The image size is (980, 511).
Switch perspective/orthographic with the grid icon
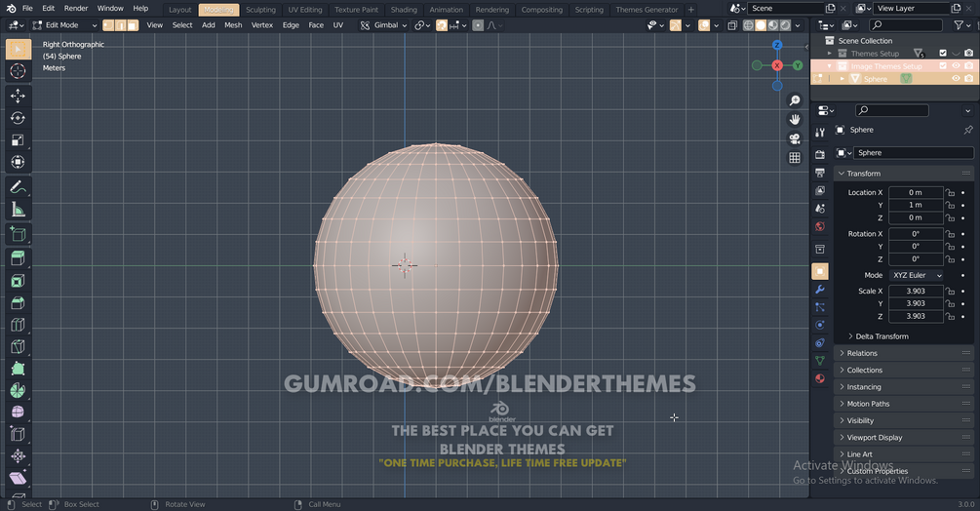click(x=795, y=157)
